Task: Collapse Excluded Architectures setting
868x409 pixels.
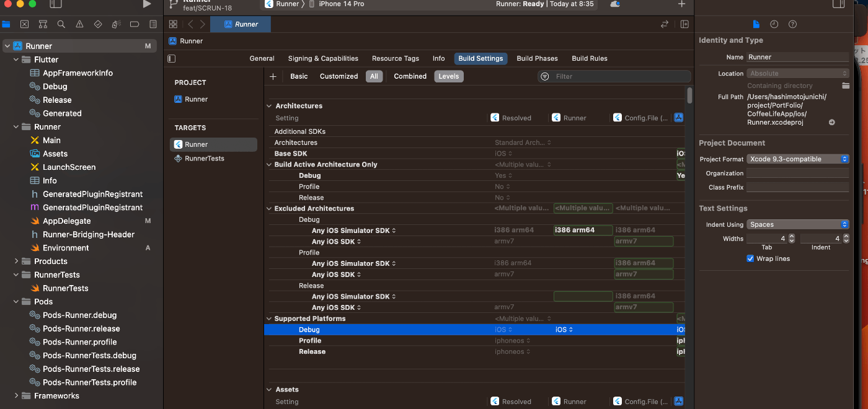Action: click(x=269, y=209)
